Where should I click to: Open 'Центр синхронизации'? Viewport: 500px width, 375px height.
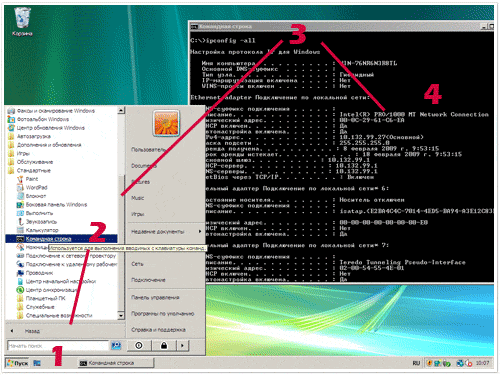[47, 290]
